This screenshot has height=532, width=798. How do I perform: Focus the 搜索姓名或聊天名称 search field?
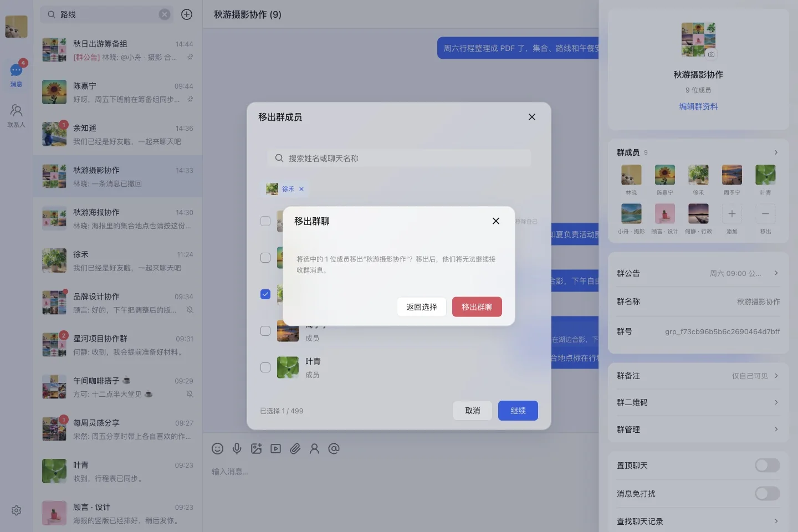(x=399, y=158)
